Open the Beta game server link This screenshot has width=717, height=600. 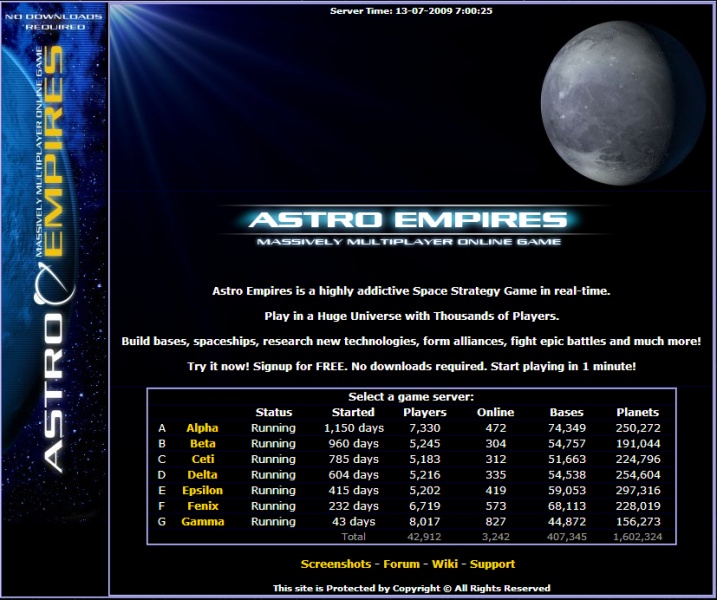[x=203, y=444]
